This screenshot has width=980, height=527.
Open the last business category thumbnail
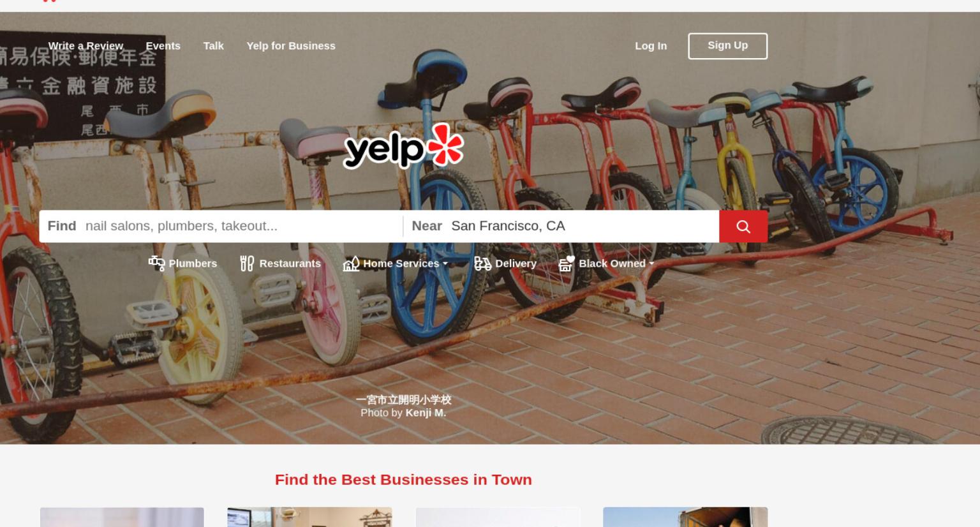685,517
